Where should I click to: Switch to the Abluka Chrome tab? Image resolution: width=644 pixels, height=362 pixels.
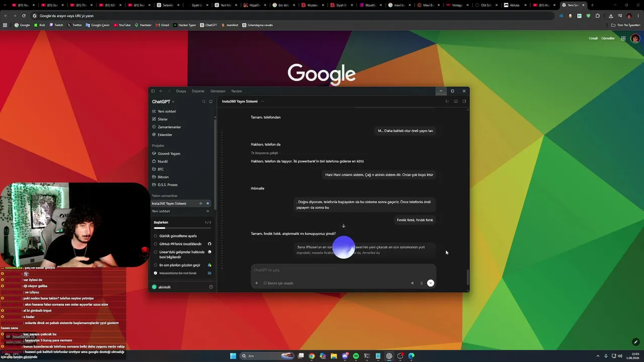515,5
